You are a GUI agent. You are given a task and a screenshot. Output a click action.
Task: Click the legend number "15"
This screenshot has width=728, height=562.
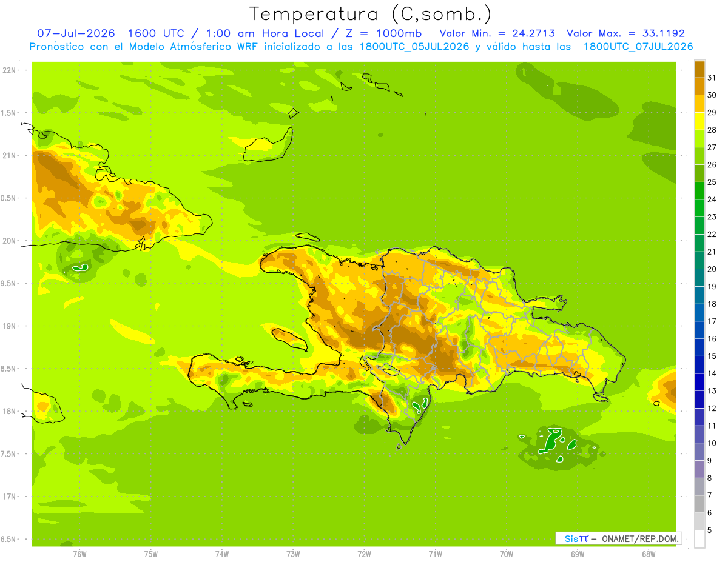coord(712,356)
